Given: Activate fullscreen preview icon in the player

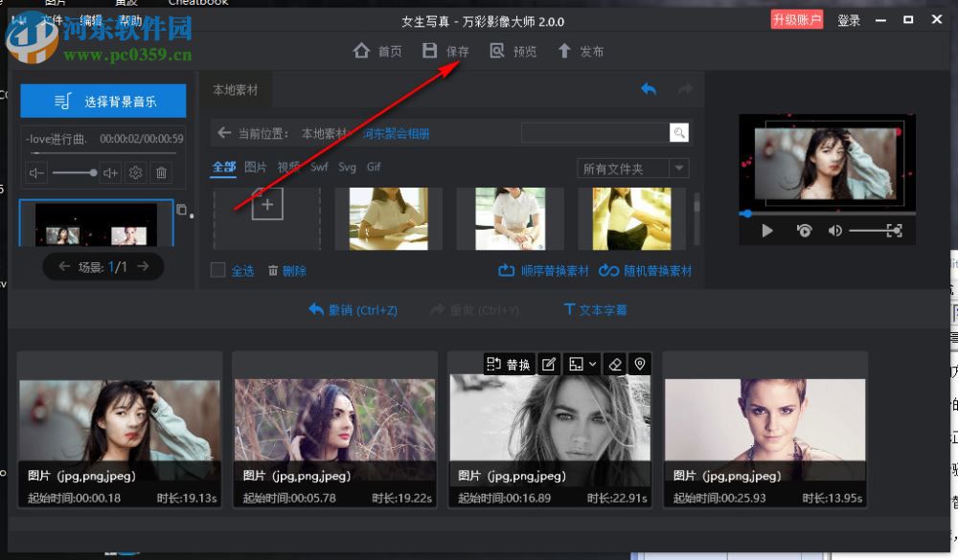Looking at the screenshot, I should pyautogui.click(x=893, y=230).
